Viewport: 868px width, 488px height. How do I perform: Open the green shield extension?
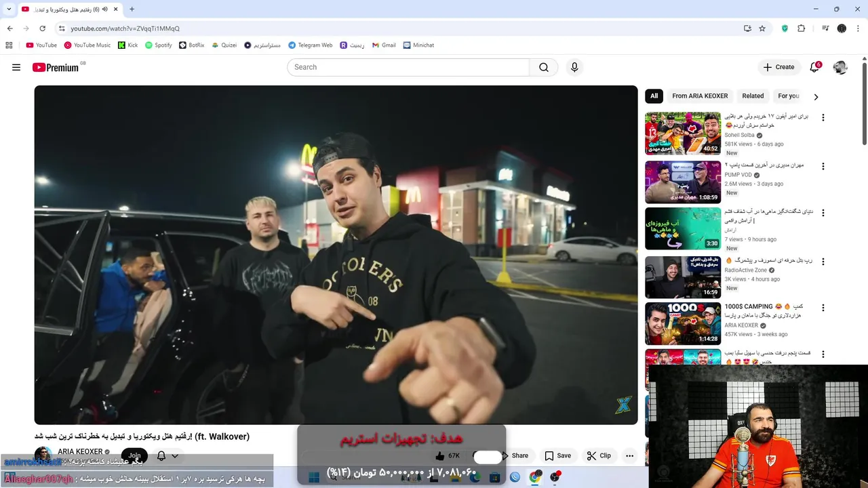pyautogui.click(x=785, y=28)
